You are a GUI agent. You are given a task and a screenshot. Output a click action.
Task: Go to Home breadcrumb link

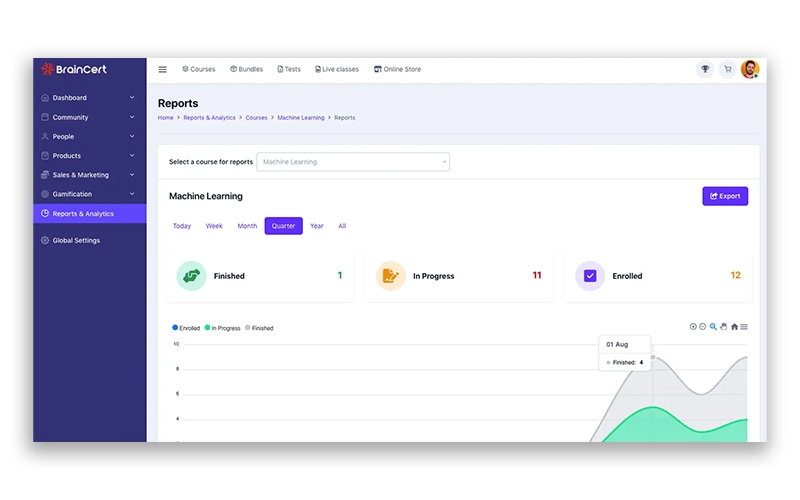165,118
